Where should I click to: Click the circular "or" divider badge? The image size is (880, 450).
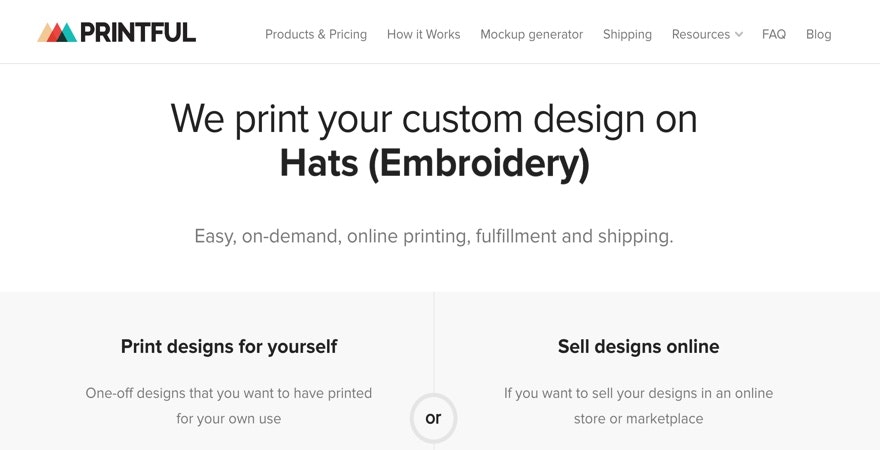click(433, 418)
